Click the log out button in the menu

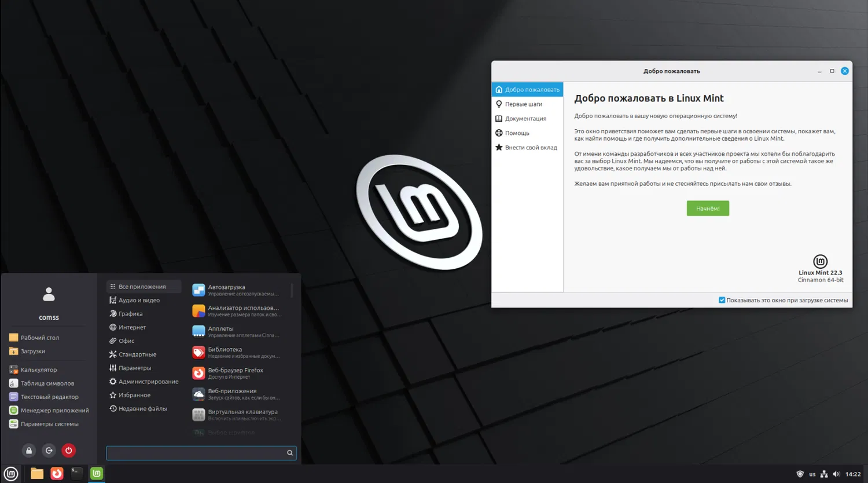coord(49,451)
